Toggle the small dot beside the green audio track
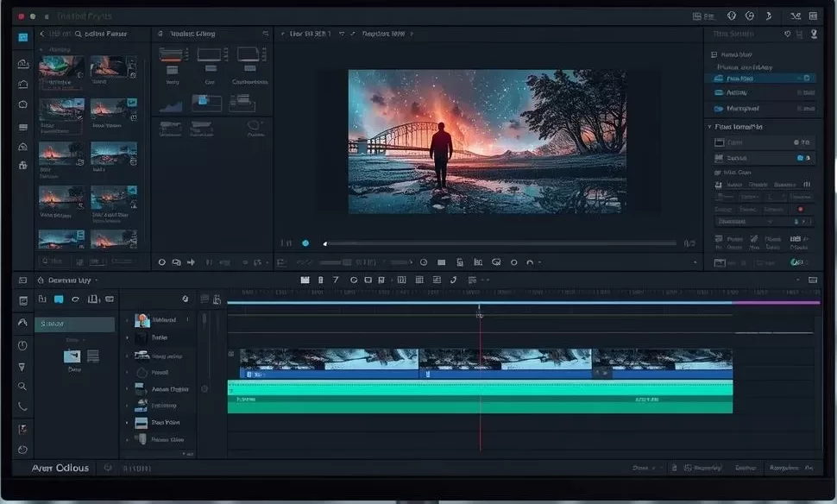Viewport: 837px width, 504px height. coord(205,389)
